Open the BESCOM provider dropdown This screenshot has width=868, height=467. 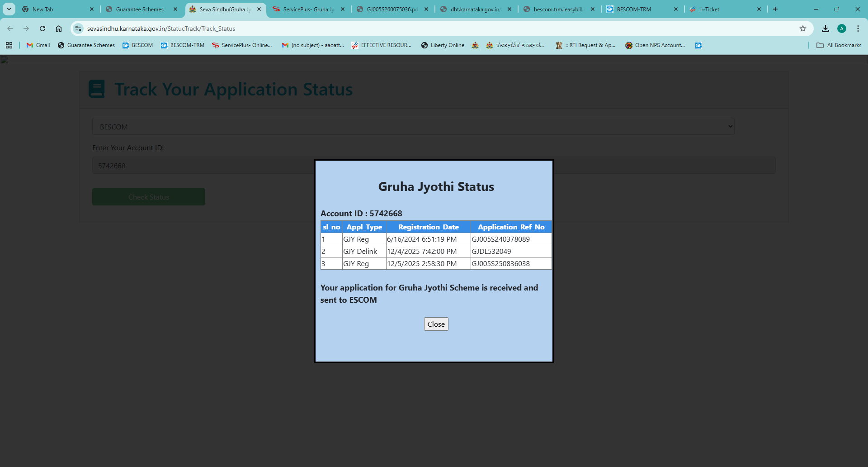[413, 127]
